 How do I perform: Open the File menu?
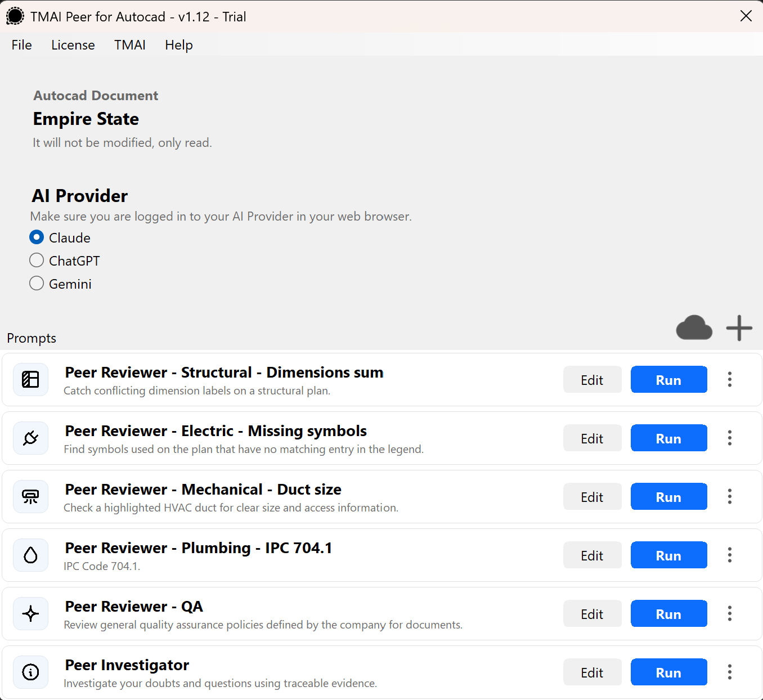tap(21, 45)
